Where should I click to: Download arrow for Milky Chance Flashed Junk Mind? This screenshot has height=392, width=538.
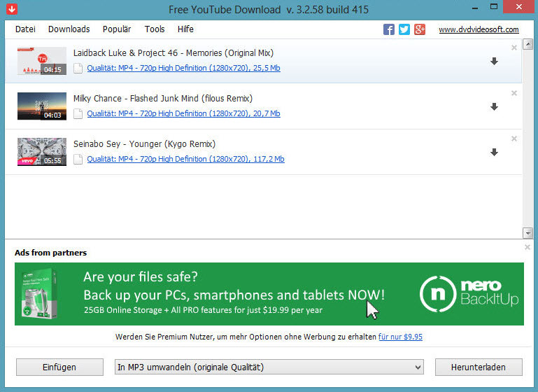pos(494,107)
